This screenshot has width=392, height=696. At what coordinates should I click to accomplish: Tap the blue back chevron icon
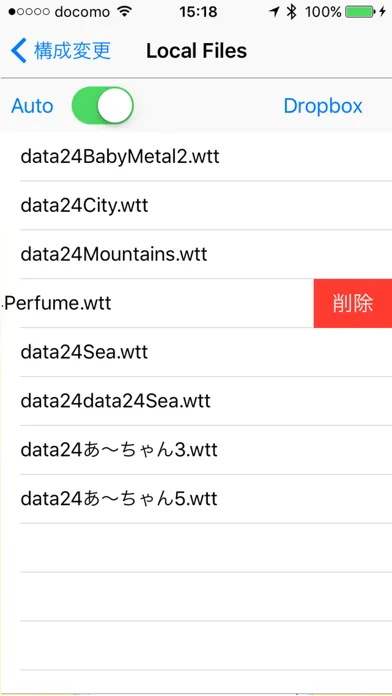click(x=19, y=51)
